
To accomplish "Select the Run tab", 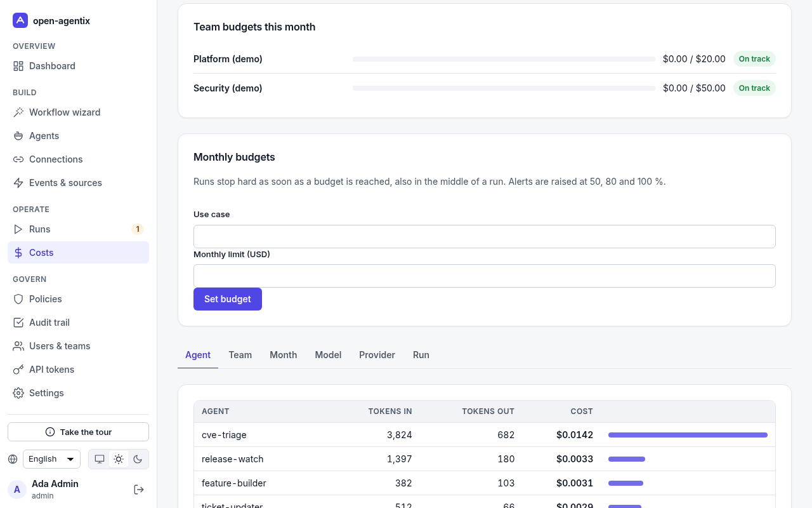I will tap(421, 355).
